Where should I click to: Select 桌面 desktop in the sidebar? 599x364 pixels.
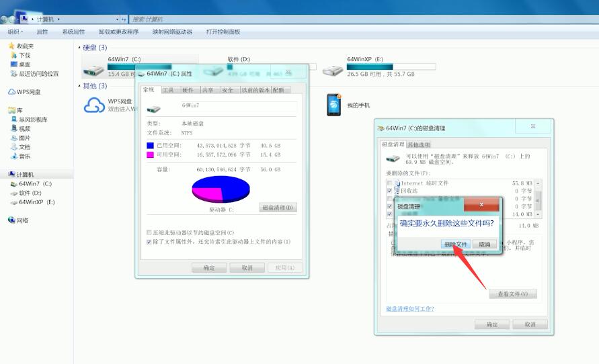(x=21, y=64)
